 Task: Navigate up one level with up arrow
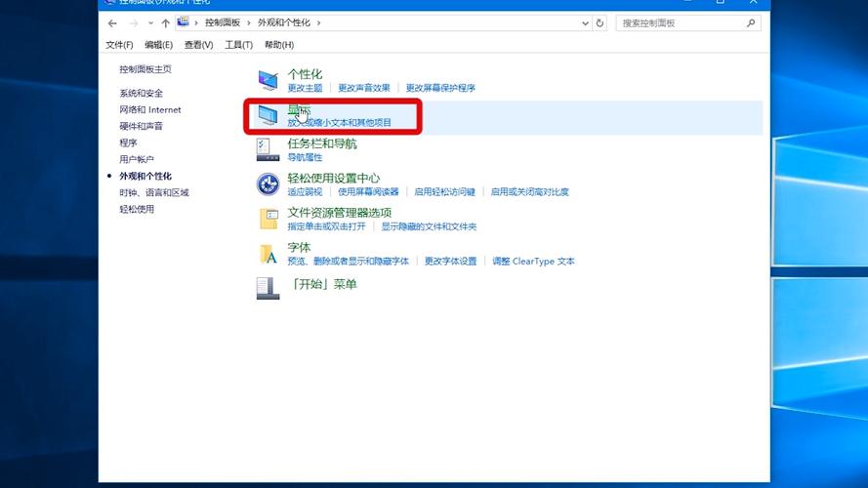point(166,23)
